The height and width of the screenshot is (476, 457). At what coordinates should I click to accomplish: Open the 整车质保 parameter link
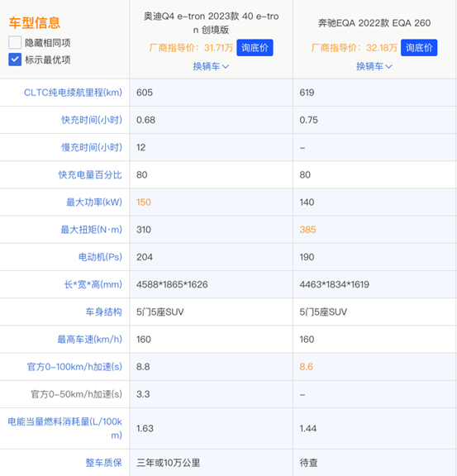104,463
